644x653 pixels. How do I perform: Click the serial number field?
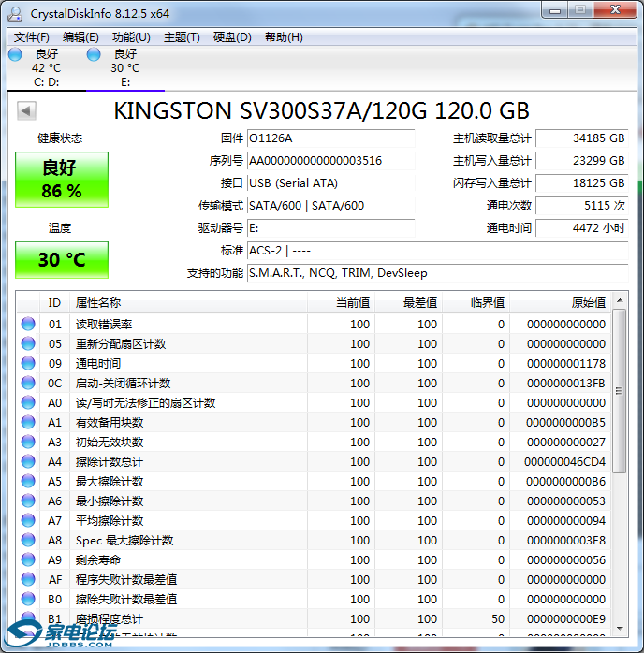pos(330,161)
